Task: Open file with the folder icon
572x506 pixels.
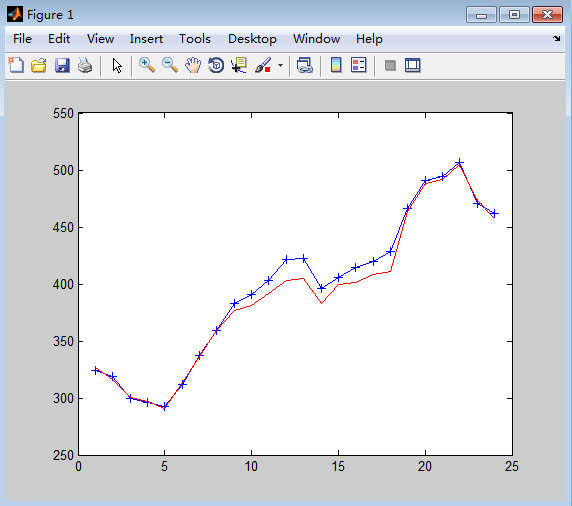Action: point(39,66)
